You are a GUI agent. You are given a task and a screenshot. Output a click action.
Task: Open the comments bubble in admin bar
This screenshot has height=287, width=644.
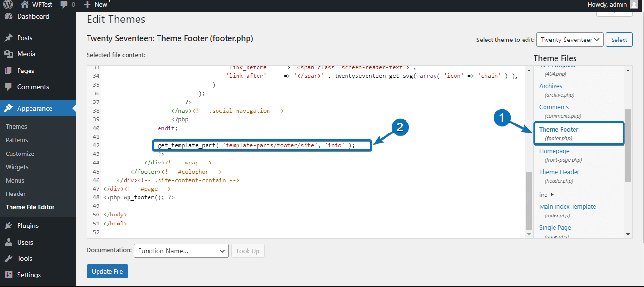pos(64,5)
